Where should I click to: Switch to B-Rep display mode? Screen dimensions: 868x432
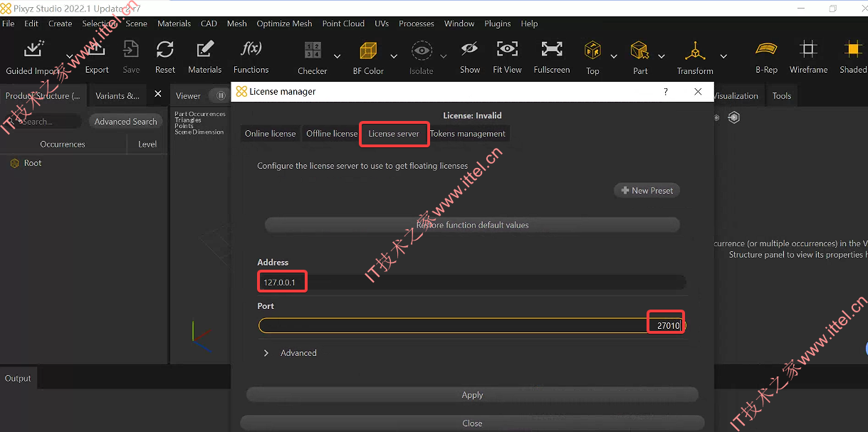coord(766,57)
